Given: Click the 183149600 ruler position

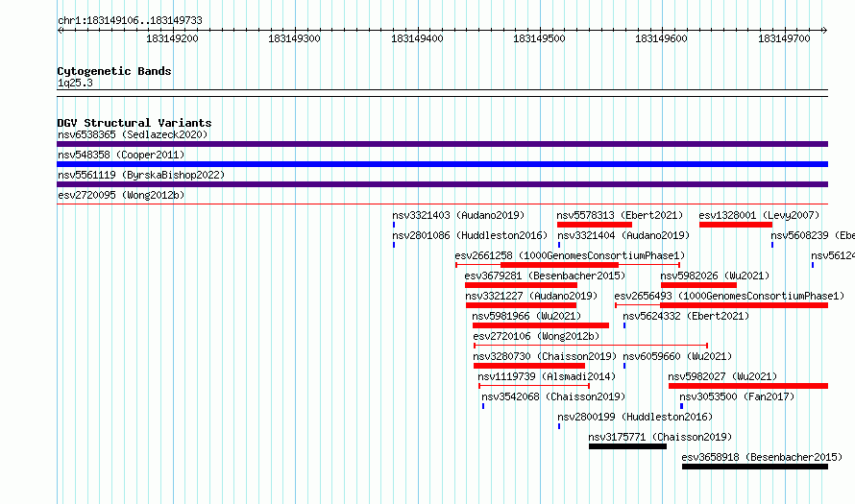Looking at the screenshot, I should (662, 38).
